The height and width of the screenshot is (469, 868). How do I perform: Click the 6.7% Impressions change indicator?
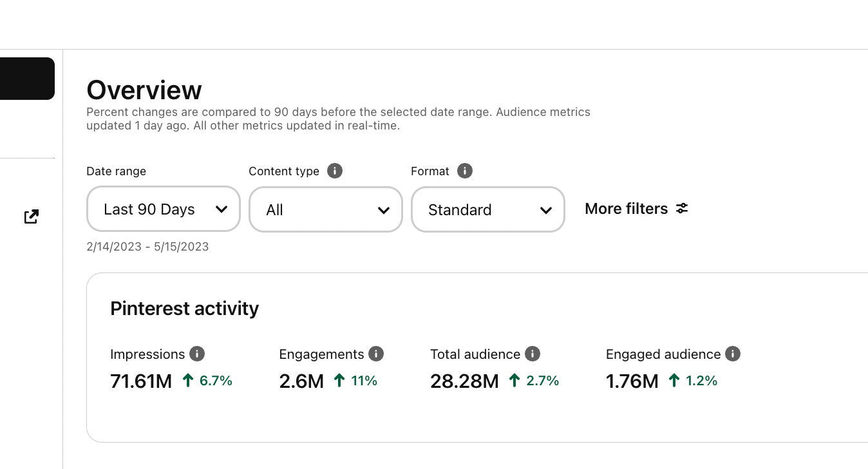207,381
